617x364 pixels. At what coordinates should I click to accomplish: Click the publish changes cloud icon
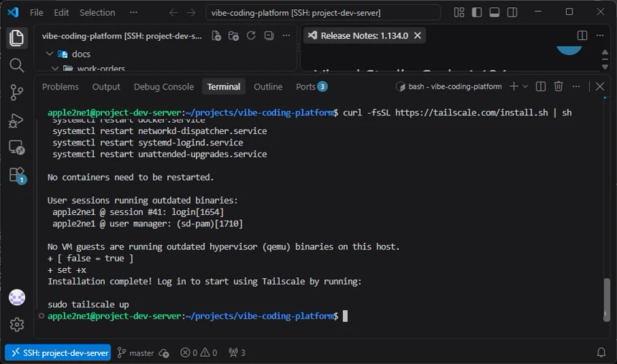164,353
